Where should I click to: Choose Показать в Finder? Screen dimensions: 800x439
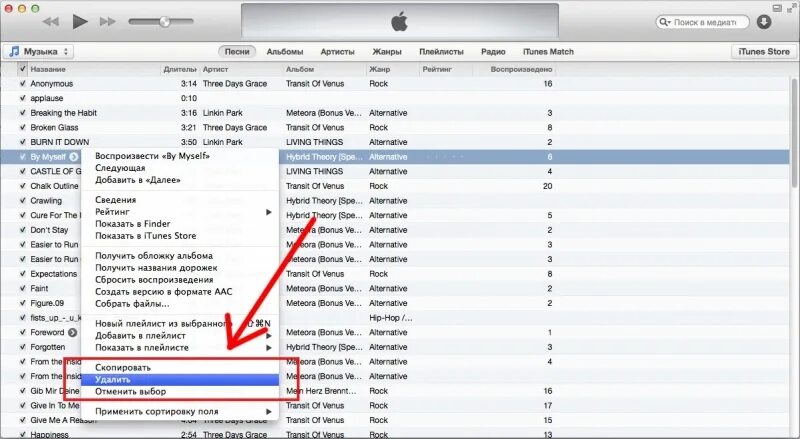click(180, 224)
